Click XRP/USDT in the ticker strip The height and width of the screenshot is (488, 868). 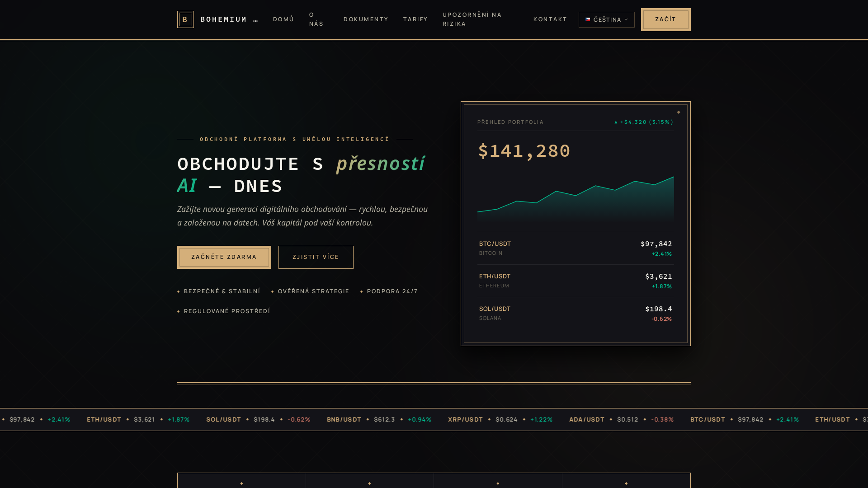[466, 420]
